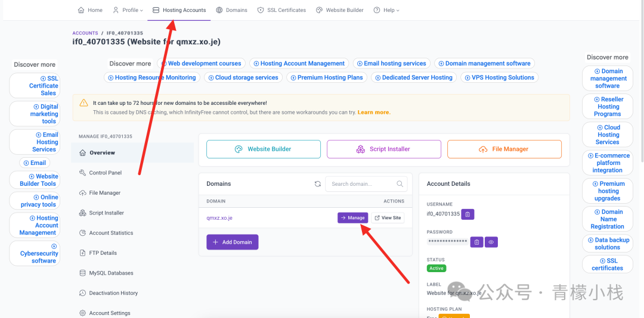Click Manage for qmxz.xo.je domain
This screenshot has width=644, height=318.
tap(353, 218)
